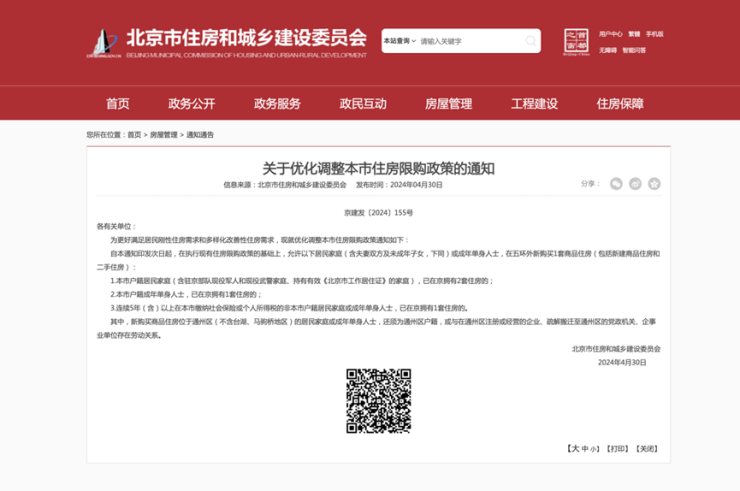Share article via Weibo icon
The width and height of the screenshot is (740, 491).
tap(635, 184)
